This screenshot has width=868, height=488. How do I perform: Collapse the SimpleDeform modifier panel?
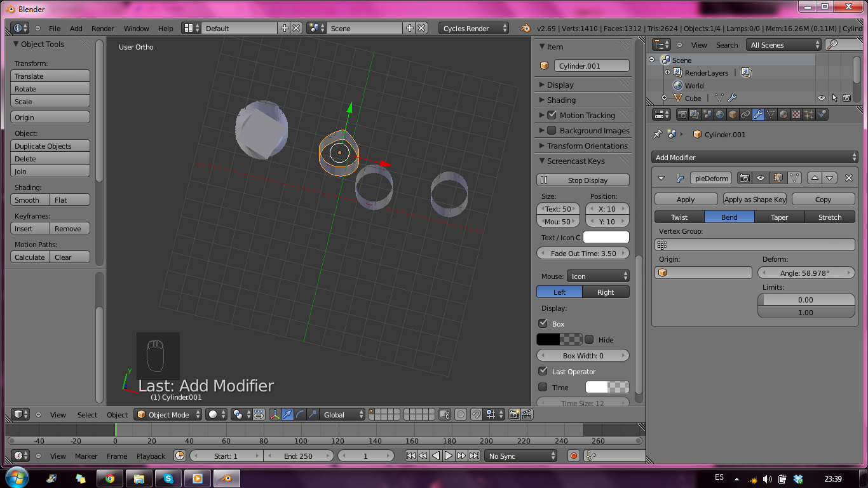pyautogui.click(x=661, y=179)
